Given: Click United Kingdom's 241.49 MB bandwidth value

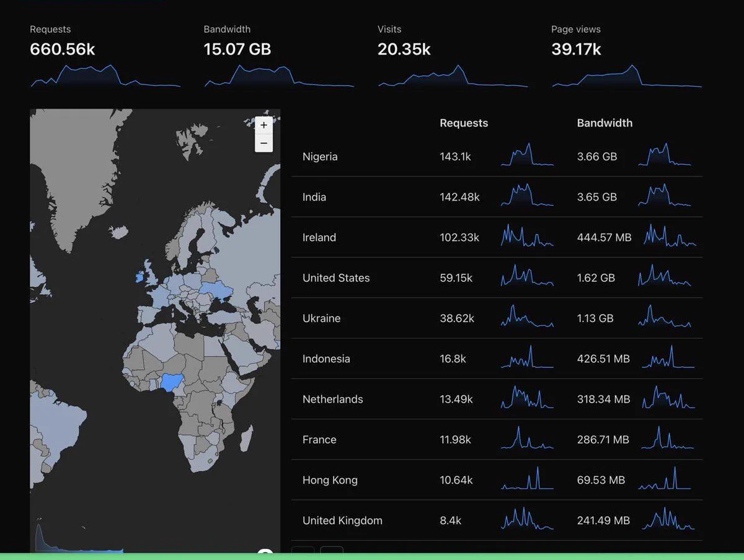Looking at the screenshot, I should point(603,520).
